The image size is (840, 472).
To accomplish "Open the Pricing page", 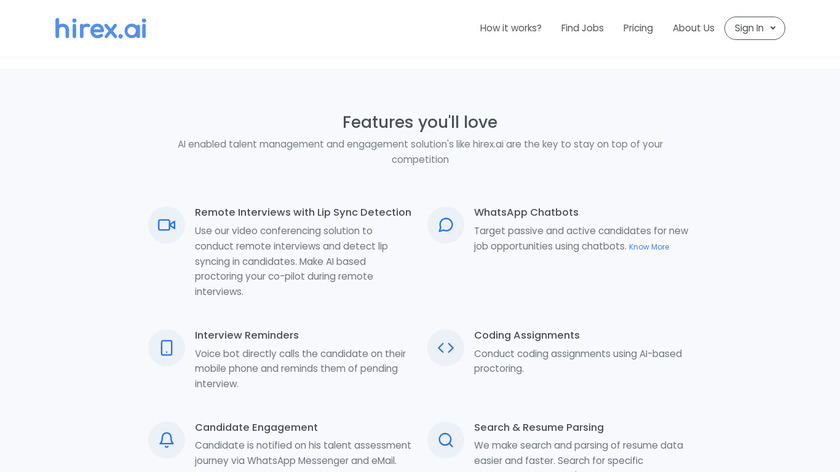I will coord(638,28).
